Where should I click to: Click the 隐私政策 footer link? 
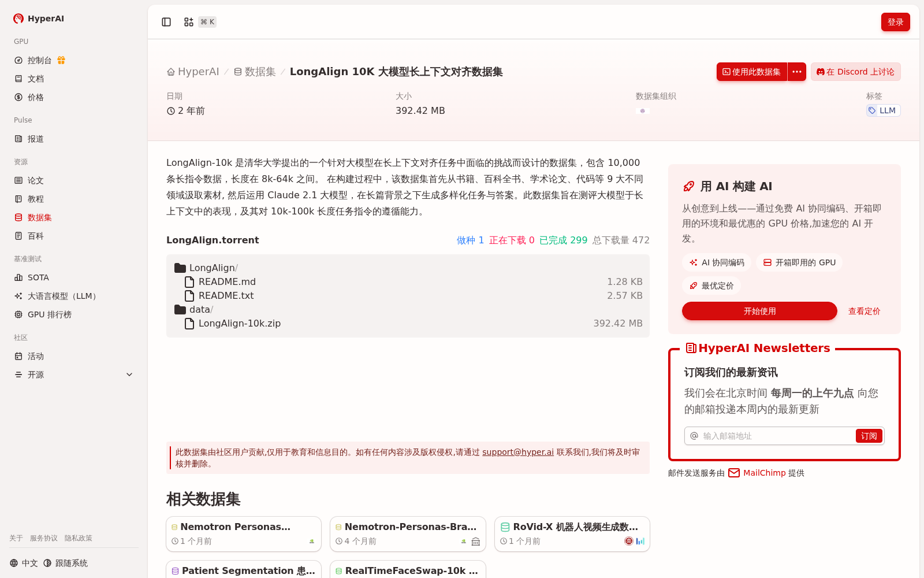[x=79, y=538]
